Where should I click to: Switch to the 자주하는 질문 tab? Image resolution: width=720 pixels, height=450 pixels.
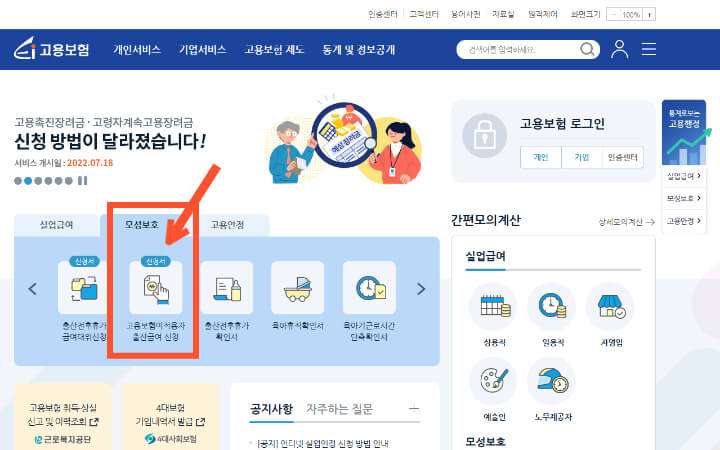pos(340,409)
